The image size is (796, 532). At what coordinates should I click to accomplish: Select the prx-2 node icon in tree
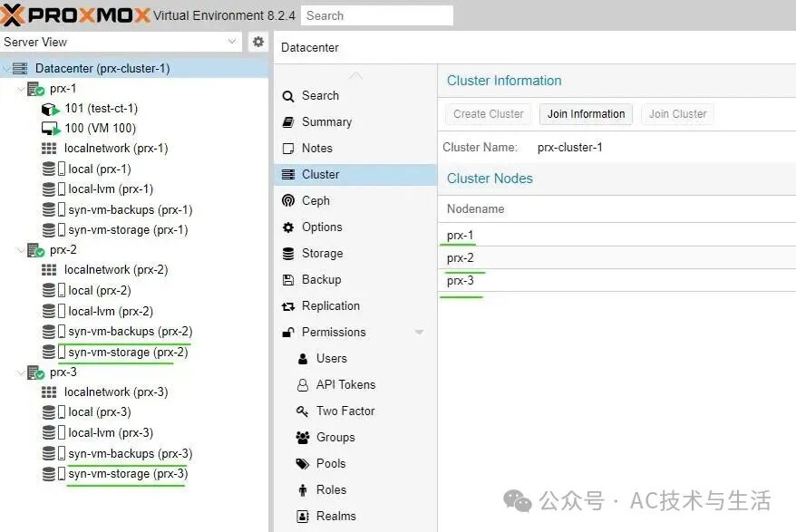click(x=35, y=250)
